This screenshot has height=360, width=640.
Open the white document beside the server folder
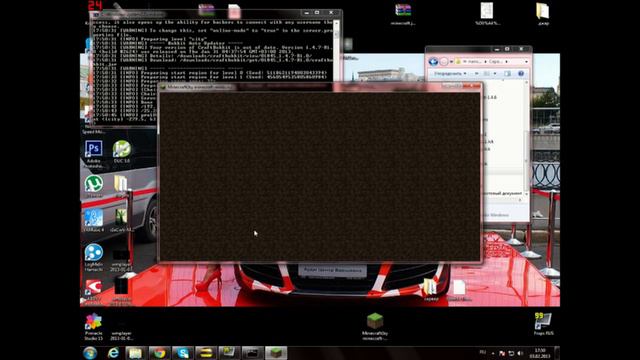click(459, 289)
